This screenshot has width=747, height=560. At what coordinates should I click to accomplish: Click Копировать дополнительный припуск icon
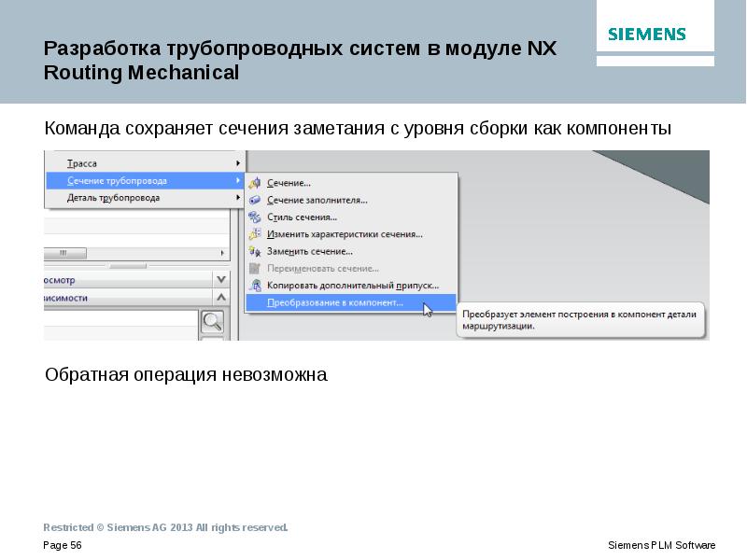coord(255,286)
